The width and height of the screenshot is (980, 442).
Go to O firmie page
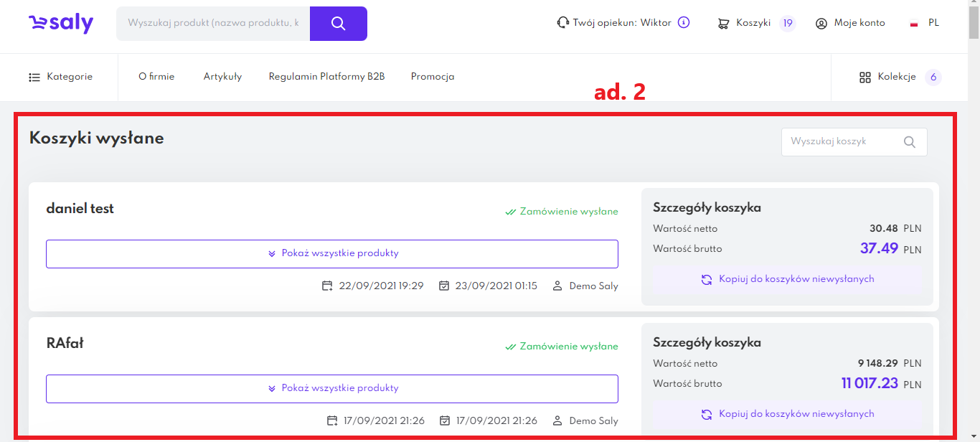tap(156, 77)
